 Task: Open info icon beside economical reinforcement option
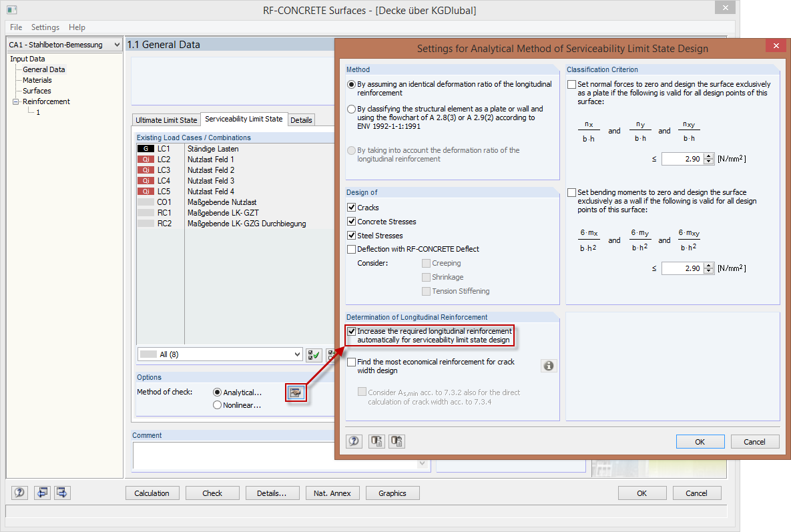pos(549,366)
